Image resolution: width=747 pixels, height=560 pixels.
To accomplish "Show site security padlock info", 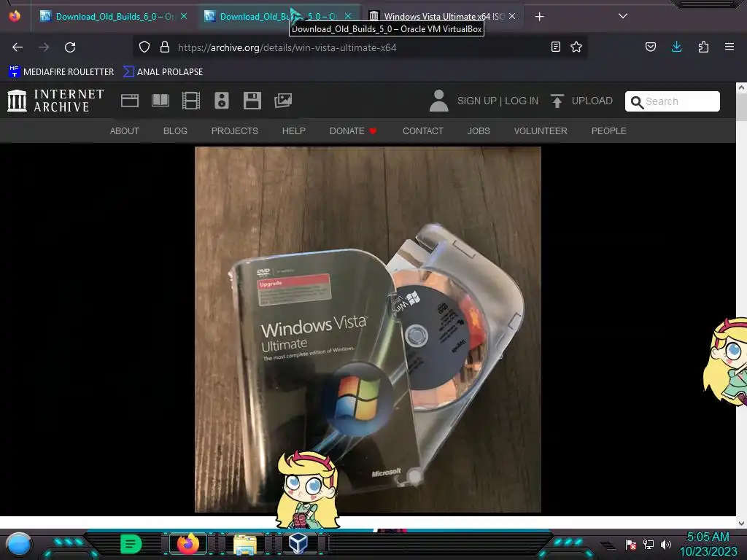I will [165, 47].
